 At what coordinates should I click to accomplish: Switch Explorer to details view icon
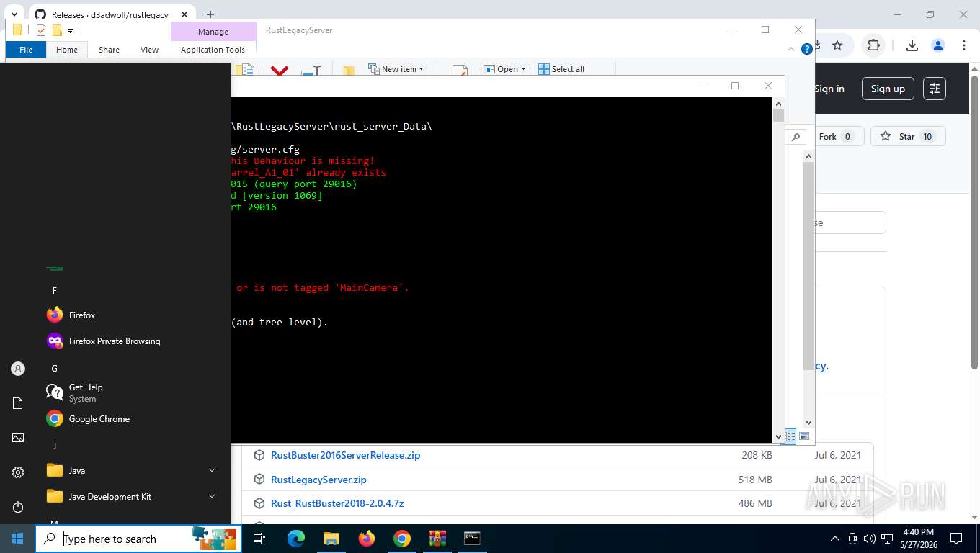(790, 436)
